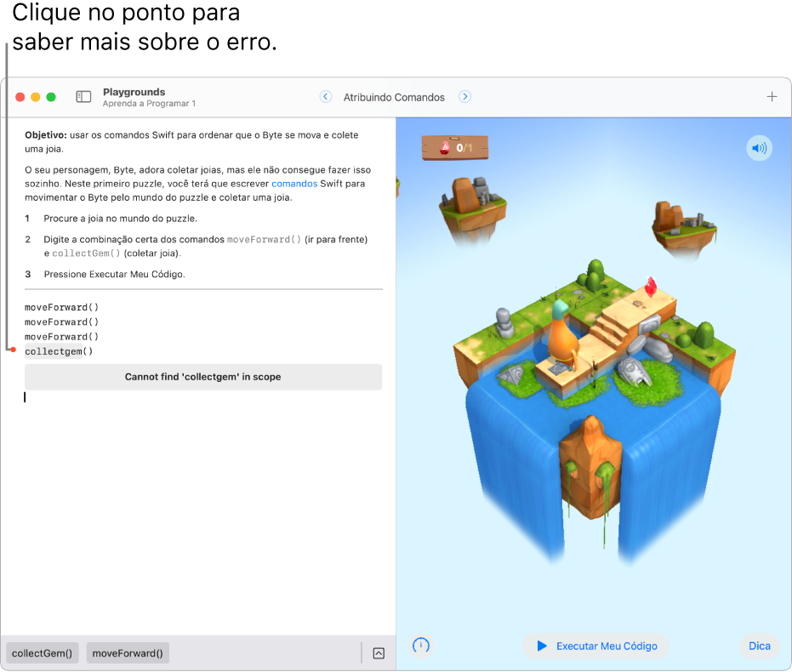Go to next page chevron
792x672 pixels.
point(464,96)
